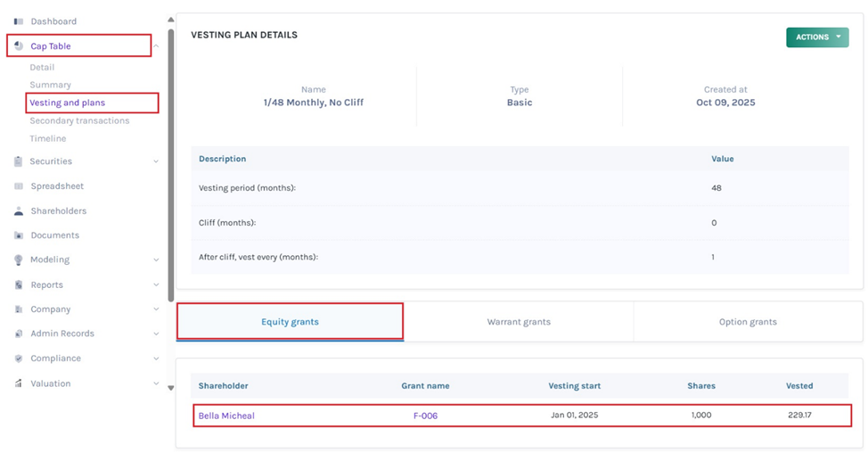Click the Securities icon in sidebar
Screen dimensions: 868x453
point(19,161)
